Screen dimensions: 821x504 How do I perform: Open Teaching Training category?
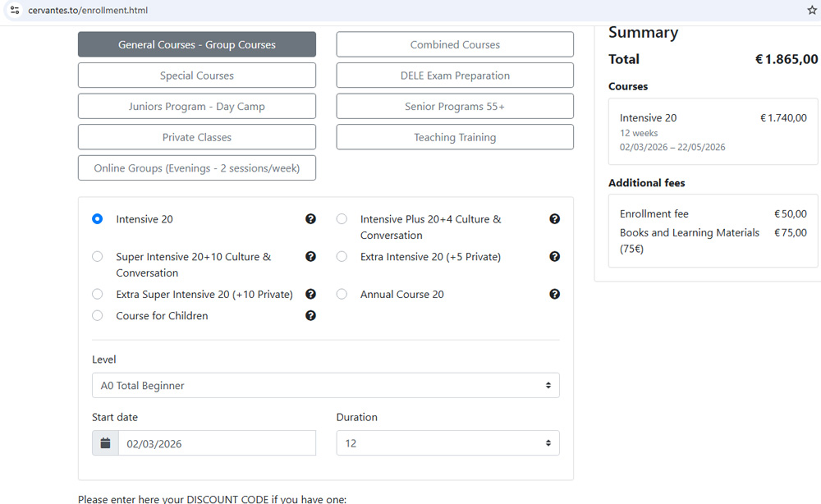click(x=455, y=137)
